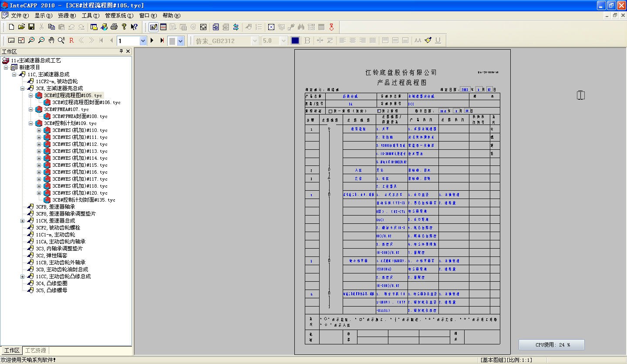Image resolution: width=627 pixels, height=364 pixels.
Task: Click the red flowchart node icon
Action: click(x=331, y=27)
